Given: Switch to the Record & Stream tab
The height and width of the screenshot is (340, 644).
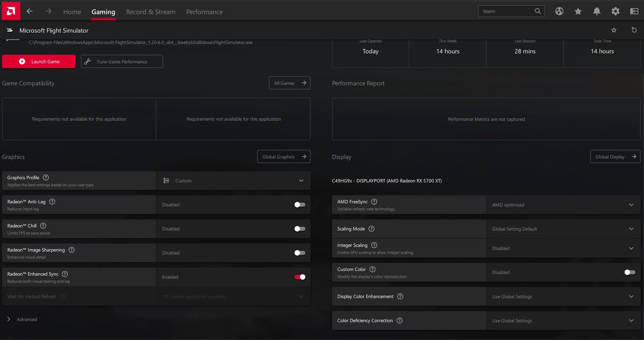Looking at the screenshot, I should point(151,12).
